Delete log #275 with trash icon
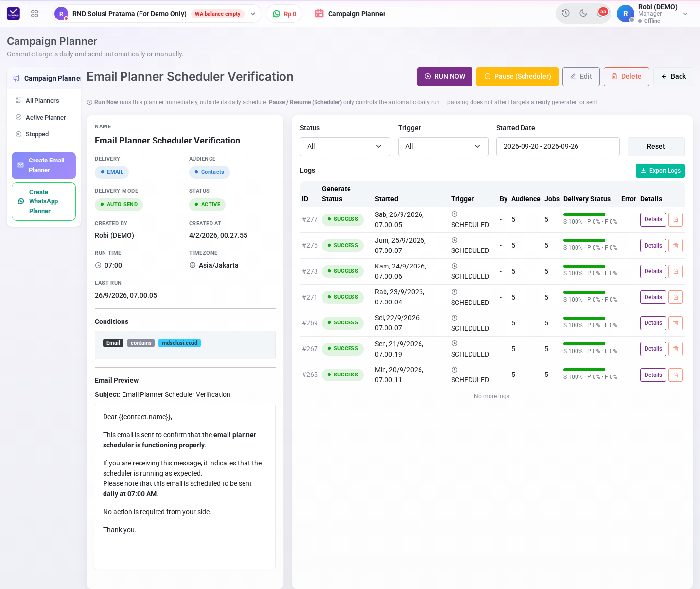Viewport: 700px width, 589px height. point(676,246)
